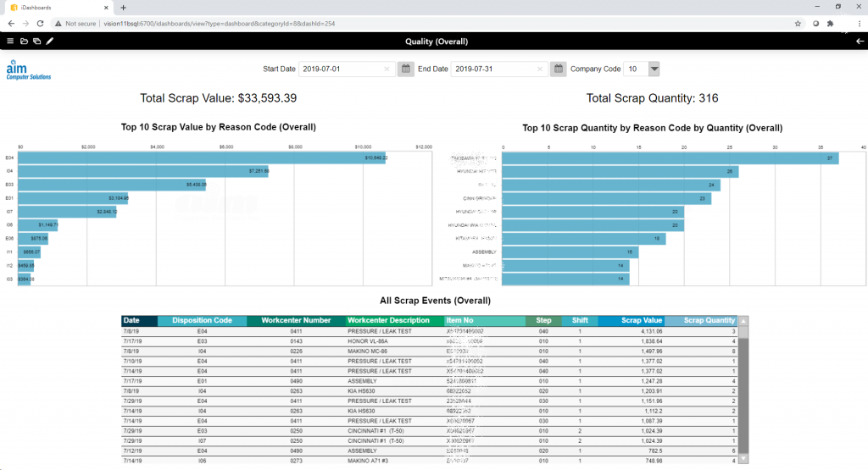Expand the Company Code dropdown arrow

click(654, 69)
